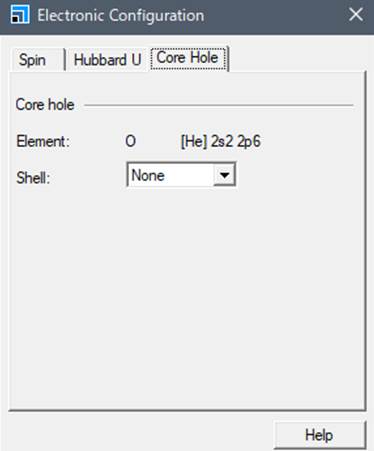Click empty tab strip right of Core Hole tab
The width and height of the screenshot is (374, 451).
[x=297, y=58]
